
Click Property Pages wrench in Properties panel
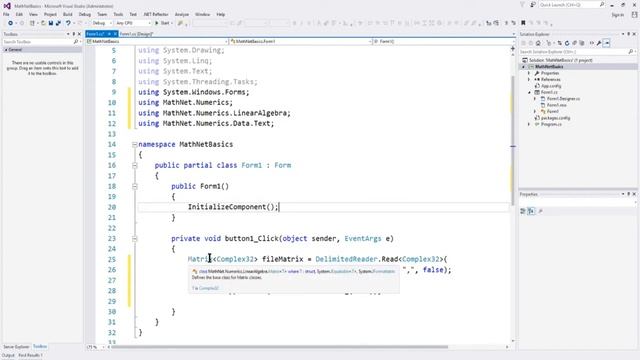540,211
